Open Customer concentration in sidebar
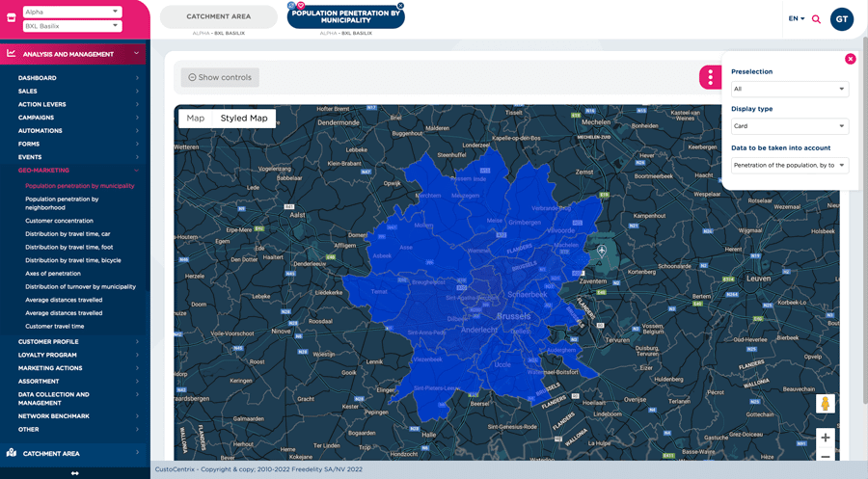 click(x=59, y=221)
